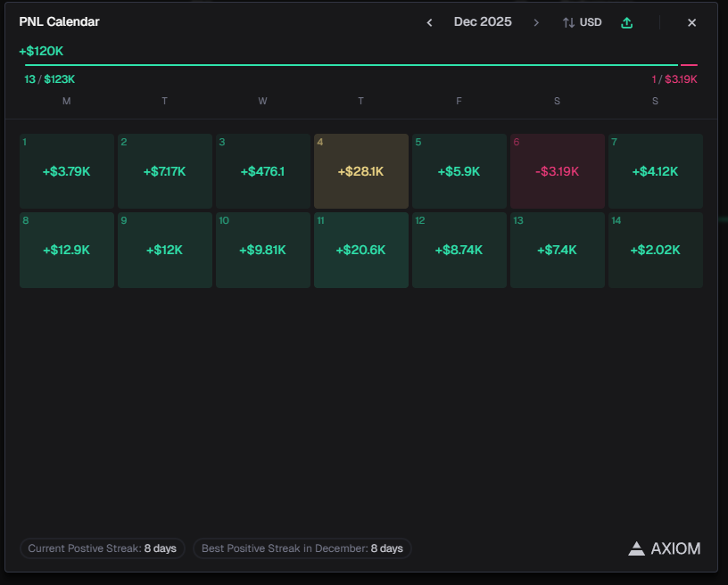
Task: Click the Best Positive Streak in December badge
Action: pos(302,548)
